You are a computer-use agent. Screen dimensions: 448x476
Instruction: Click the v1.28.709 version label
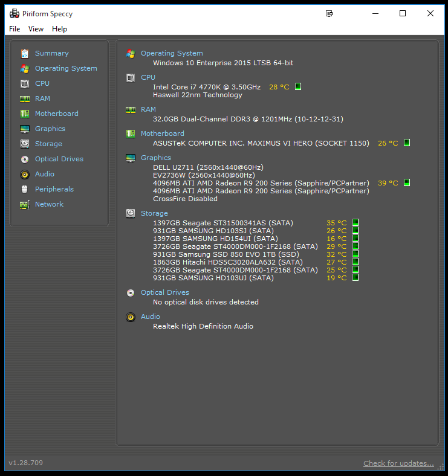click(x=26, y=463)
